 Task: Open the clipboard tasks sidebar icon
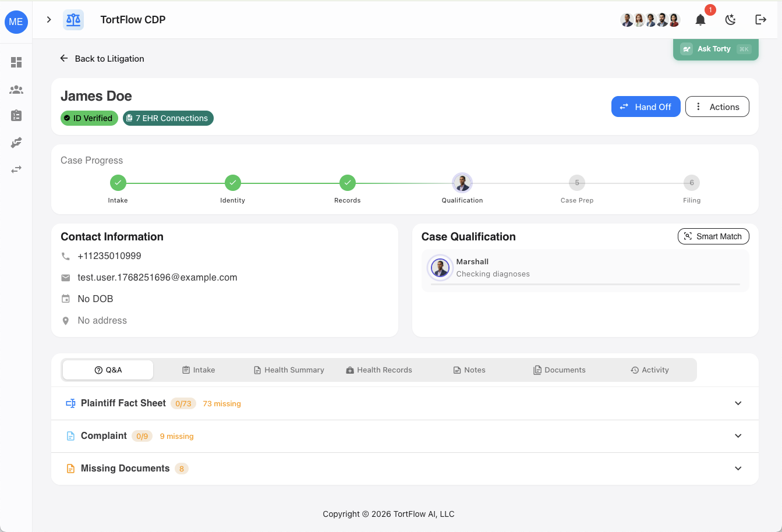tap(16, 115)
